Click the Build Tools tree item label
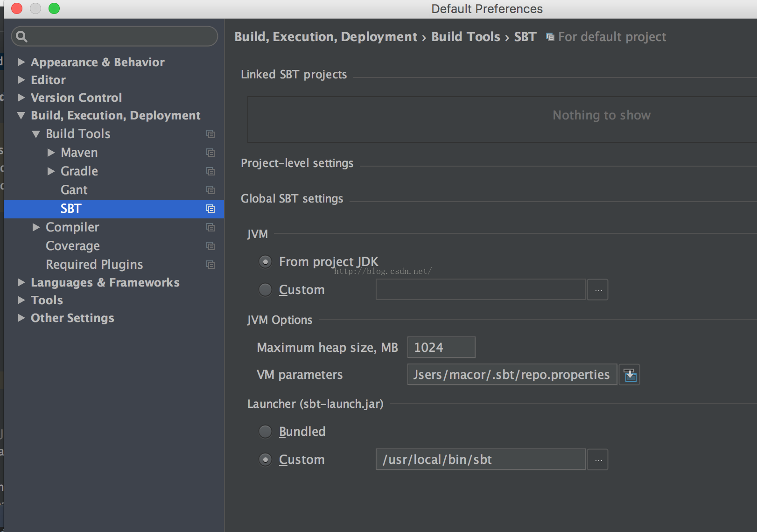The width and height of the screenshot is (757, 532). (78, 134)
